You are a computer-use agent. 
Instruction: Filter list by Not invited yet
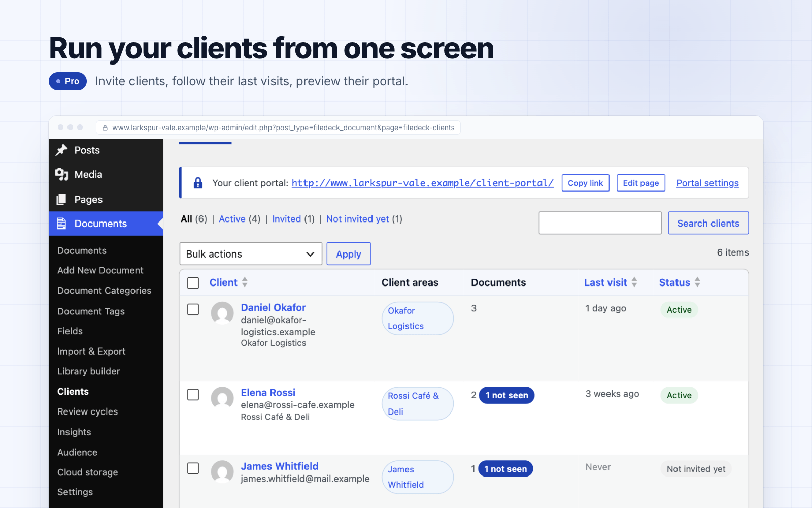[357, 219]
